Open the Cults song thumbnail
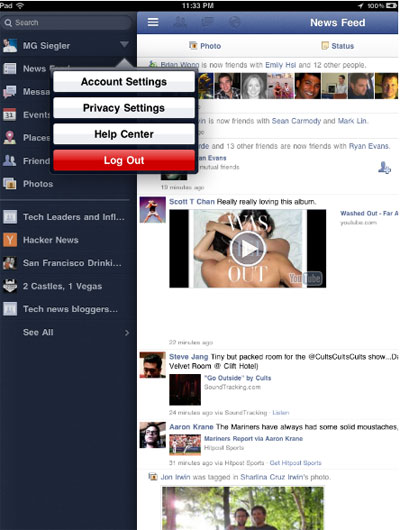This screenshot has height=530, width=400. [185, 390]
